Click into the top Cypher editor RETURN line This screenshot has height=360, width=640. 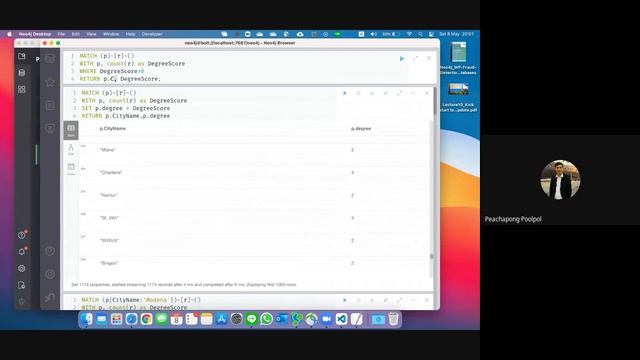click(x=120, y=79)
